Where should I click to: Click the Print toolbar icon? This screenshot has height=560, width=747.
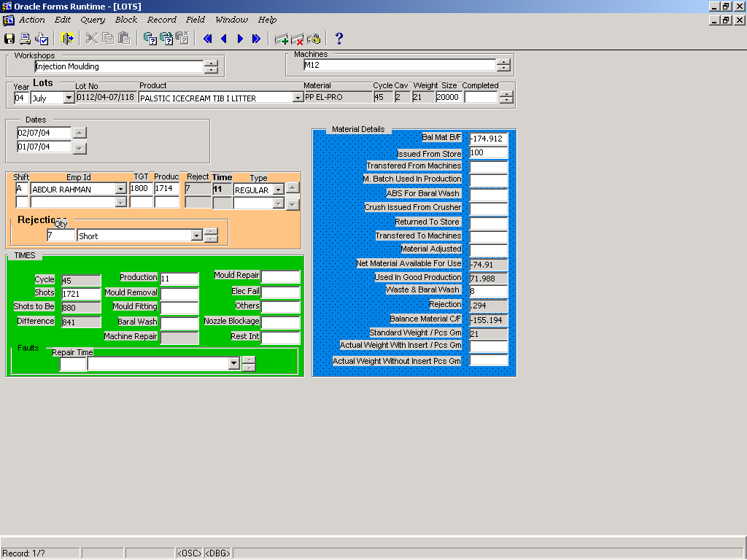pos(26,39)
